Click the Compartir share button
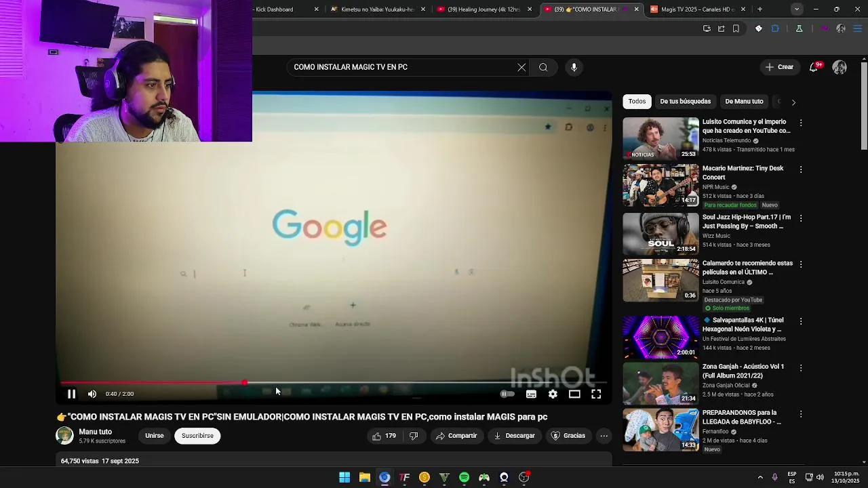Screen dimensions: 868x488 456,436
